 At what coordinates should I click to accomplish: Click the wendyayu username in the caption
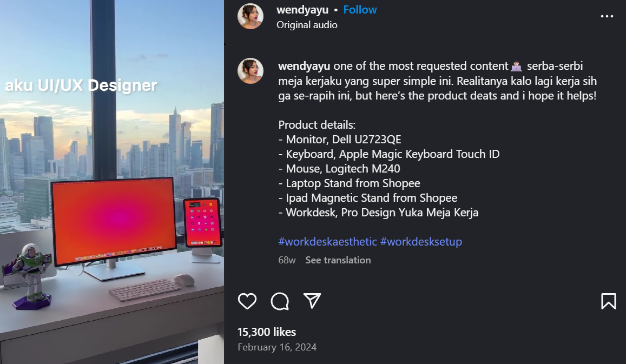point(304,66)
